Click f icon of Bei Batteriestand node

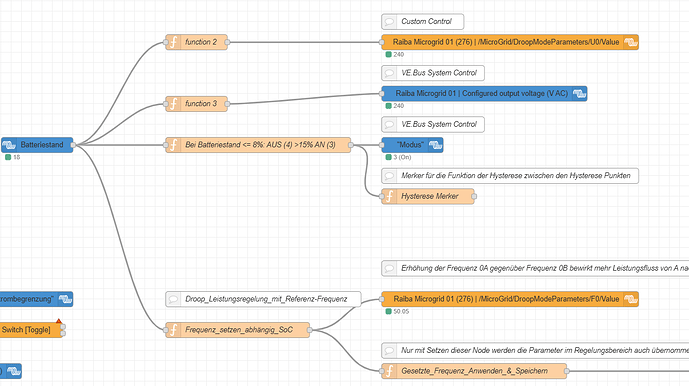pyautogui.click(x=174, y=145)
